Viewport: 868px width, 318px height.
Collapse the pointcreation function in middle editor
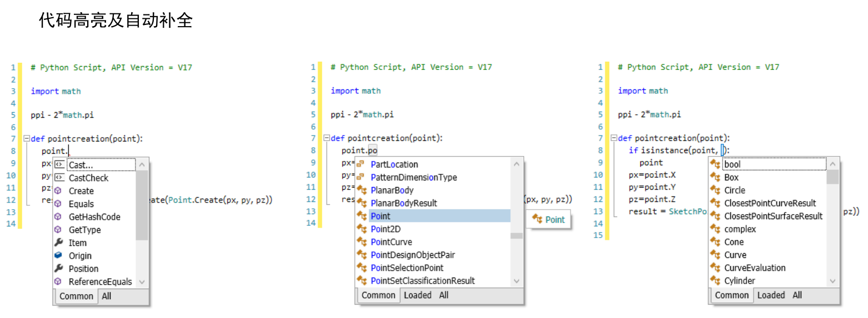(326, 138)
